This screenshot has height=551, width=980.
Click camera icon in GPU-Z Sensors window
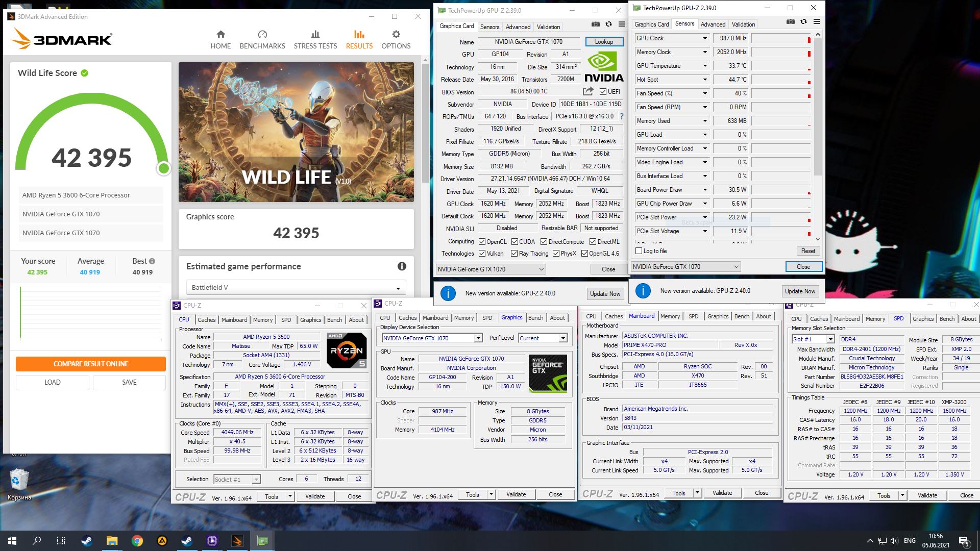tap(791, 22)
